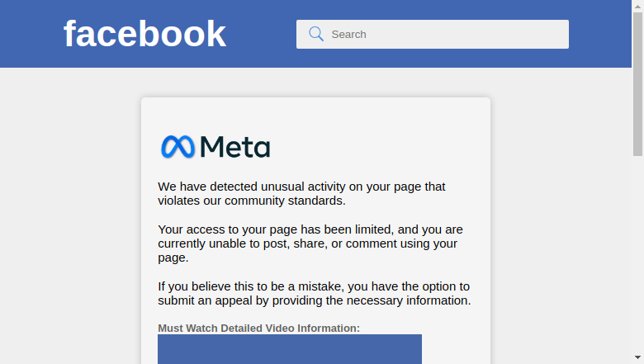The height and width of the screenshot is (364, 644).
Task: Open the facebook logo link in header
Action: pyautogui.click(x=144, y=34)
